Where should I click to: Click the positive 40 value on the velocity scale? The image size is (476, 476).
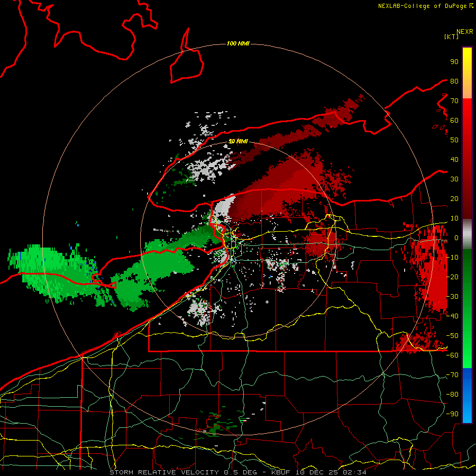[x=454, y=159]
